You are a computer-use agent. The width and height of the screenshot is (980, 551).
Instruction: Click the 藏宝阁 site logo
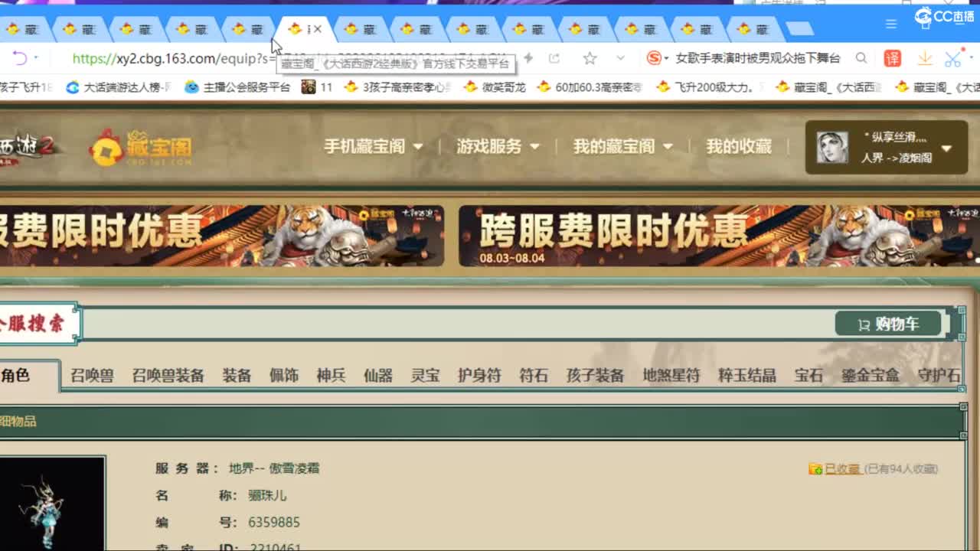140,147
